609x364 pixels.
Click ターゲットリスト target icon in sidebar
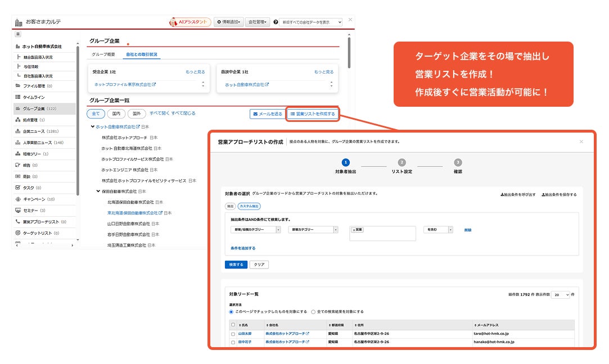coord(18,233)
